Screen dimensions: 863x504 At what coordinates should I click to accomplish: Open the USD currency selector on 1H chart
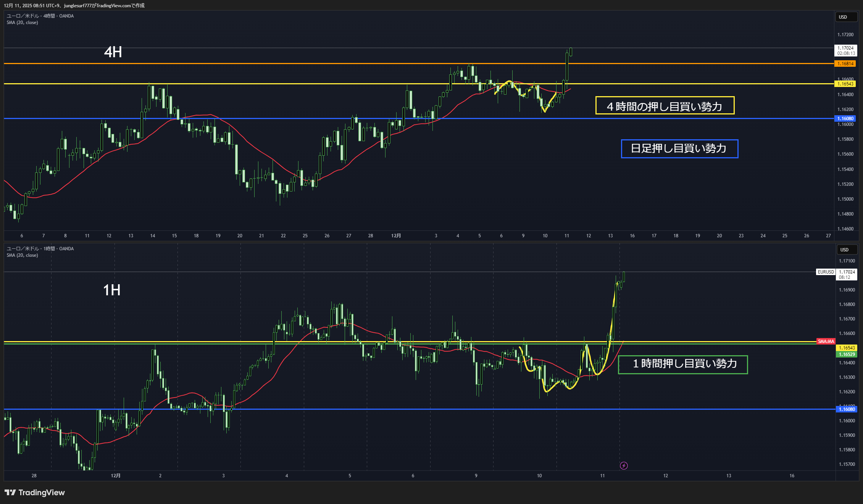[x=847, y=250]
